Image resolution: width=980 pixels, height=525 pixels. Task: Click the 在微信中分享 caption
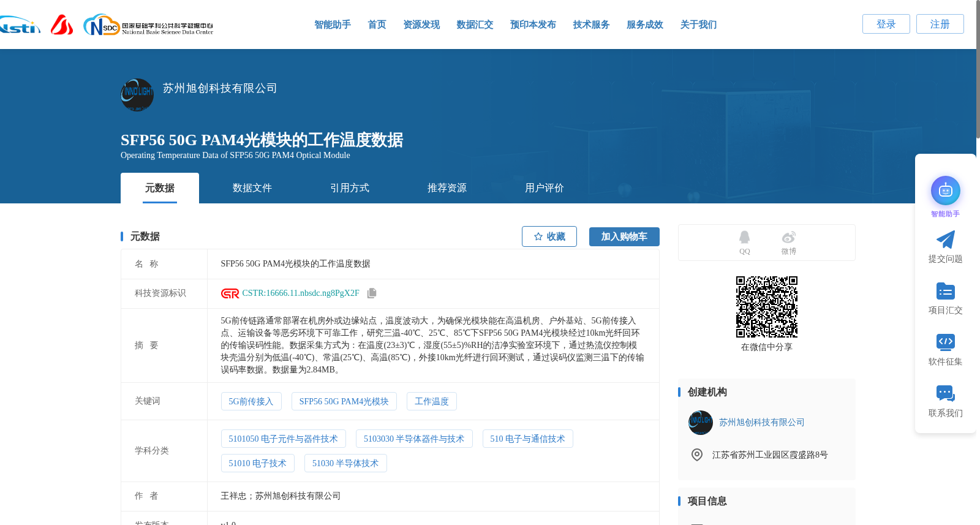click(x=767, y=347)
